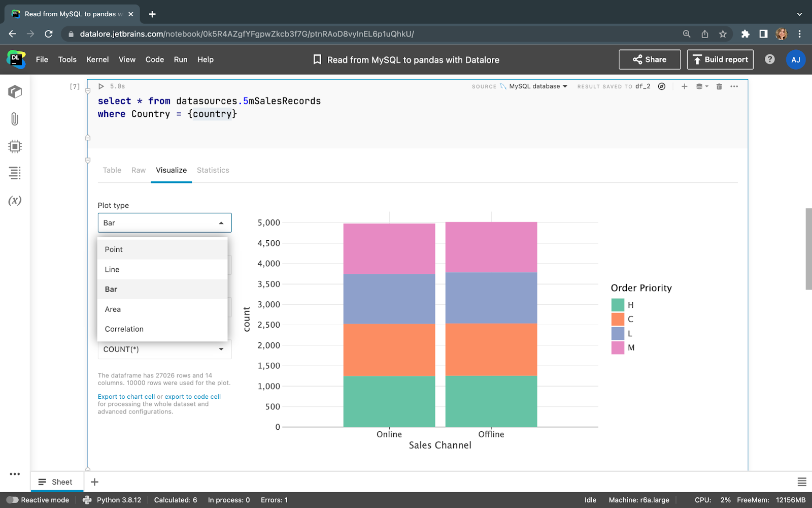The width and height of the screenshot is (812, 508).
Task: Select the Sheet tab at bottom
Action: (x=57, y=482)
